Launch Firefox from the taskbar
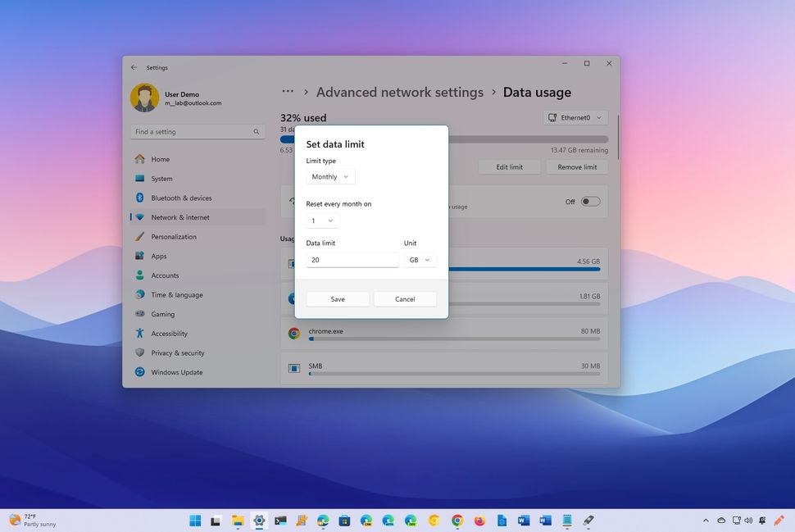 tap(479, 521)
